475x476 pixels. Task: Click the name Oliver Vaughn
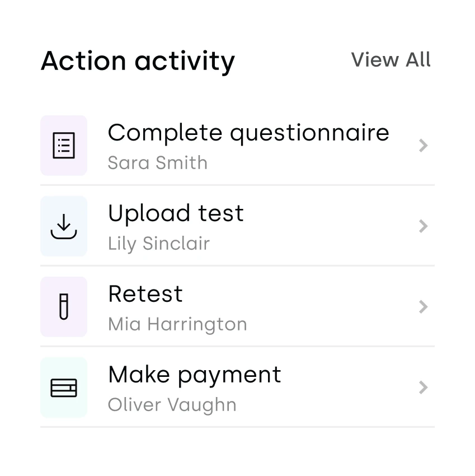point(172,405)
